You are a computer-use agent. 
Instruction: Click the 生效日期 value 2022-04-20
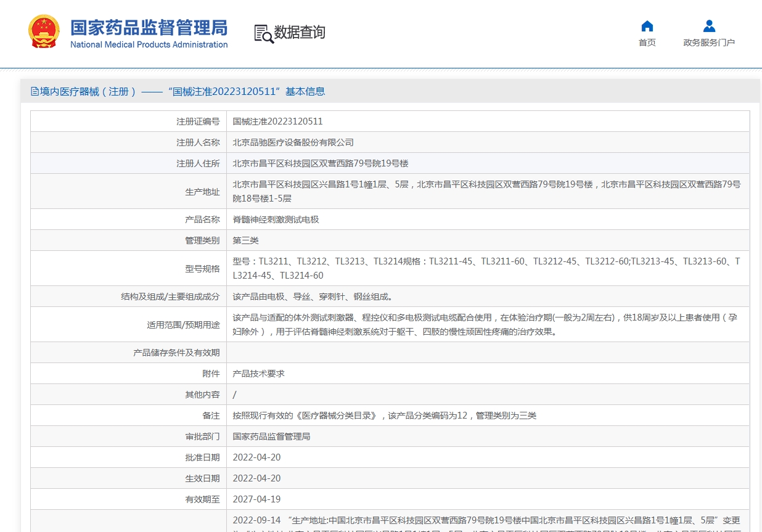coord(256,478)
